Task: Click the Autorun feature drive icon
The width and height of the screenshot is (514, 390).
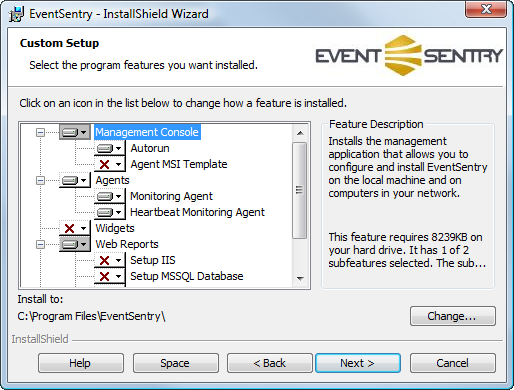Action: pos(109,148)
